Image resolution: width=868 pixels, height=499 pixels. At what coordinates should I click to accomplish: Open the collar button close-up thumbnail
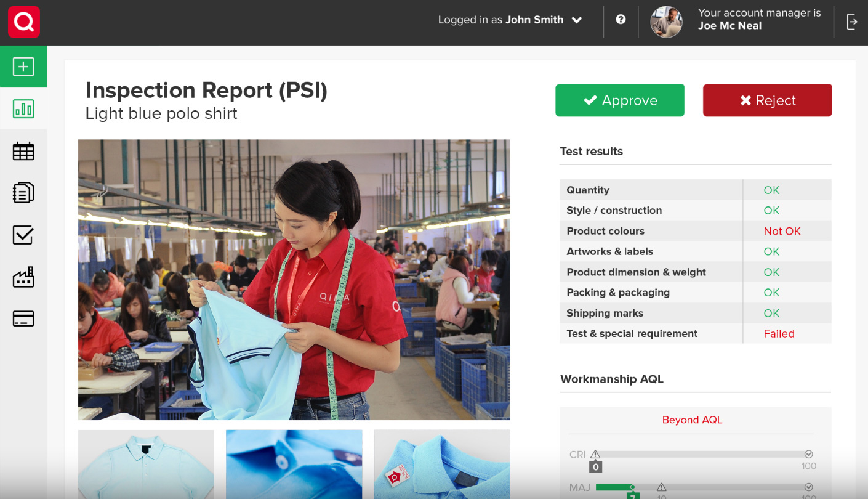[x=294, y=464]
